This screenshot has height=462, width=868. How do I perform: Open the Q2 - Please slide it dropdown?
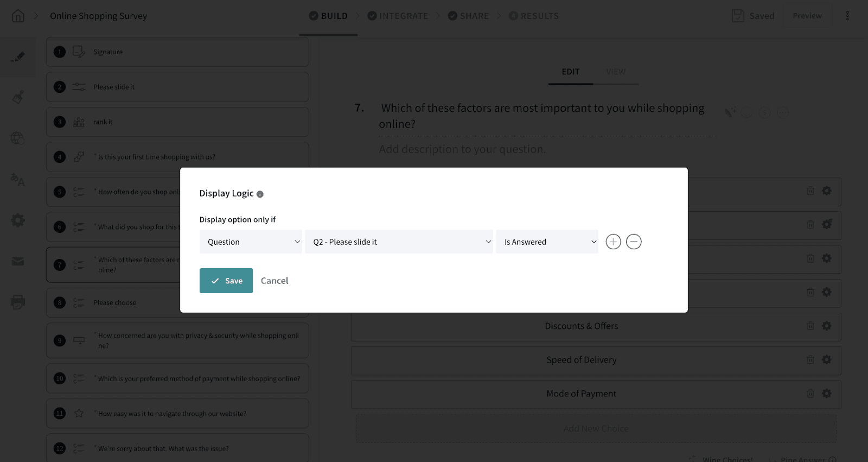click(399, 242)
